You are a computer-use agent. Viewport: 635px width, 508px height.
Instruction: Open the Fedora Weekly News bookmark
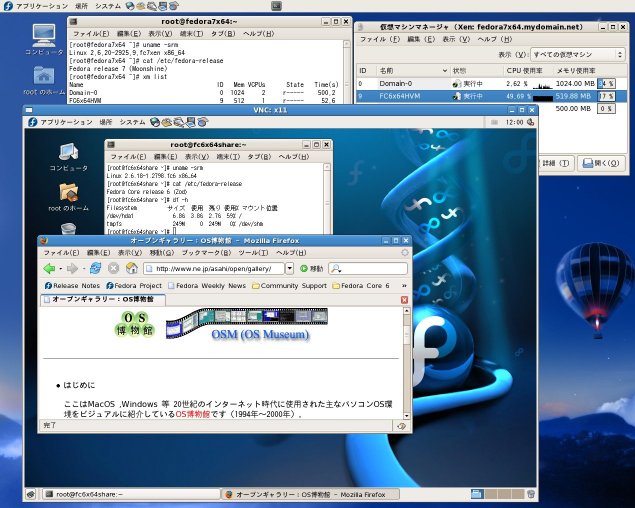207,286
